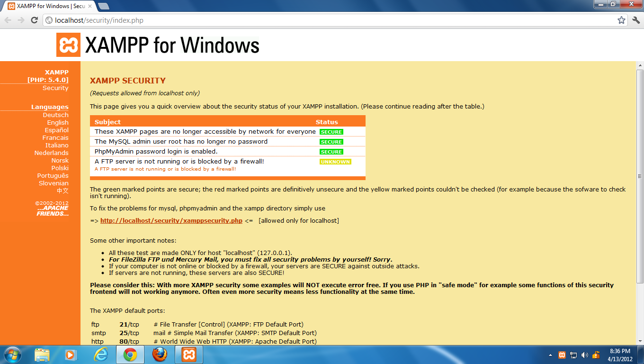
Task: Switch language to English
Action: (58, 123)
